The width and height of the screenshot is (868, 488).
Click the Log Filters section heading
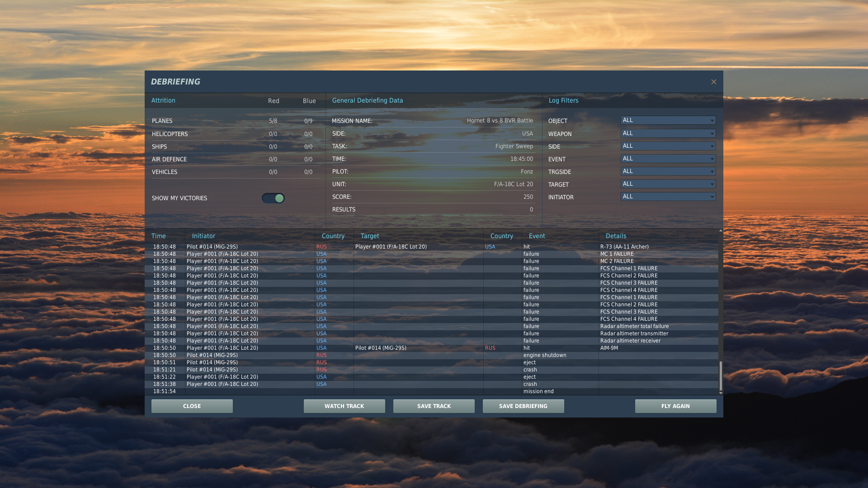point(563,100)
